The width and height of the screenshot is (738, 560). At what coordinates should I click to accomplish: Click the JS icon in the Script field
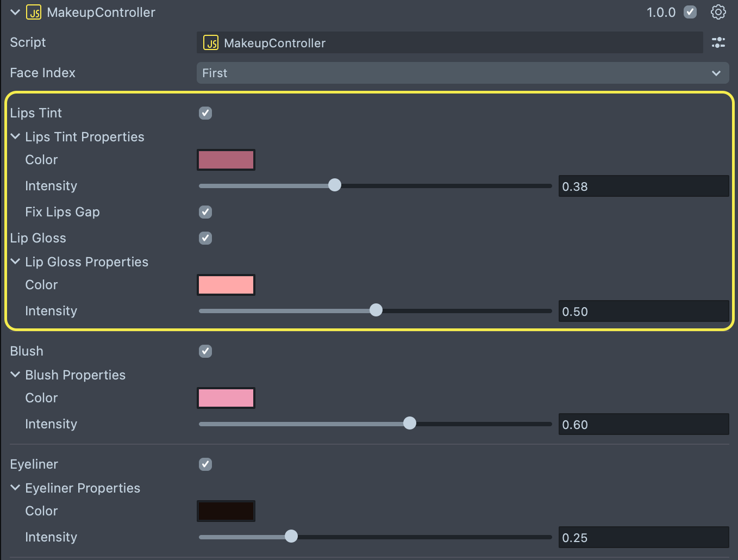click(x=211, y=43)
